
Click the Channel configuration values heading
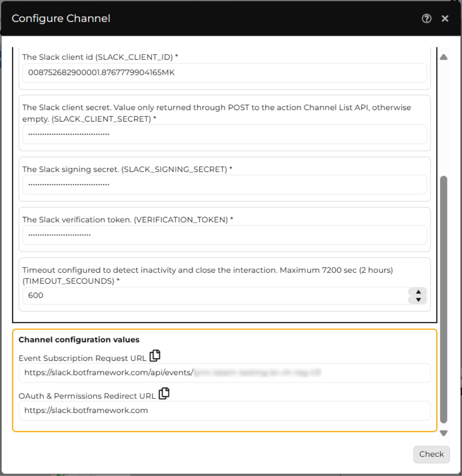(x=79, y=339)
